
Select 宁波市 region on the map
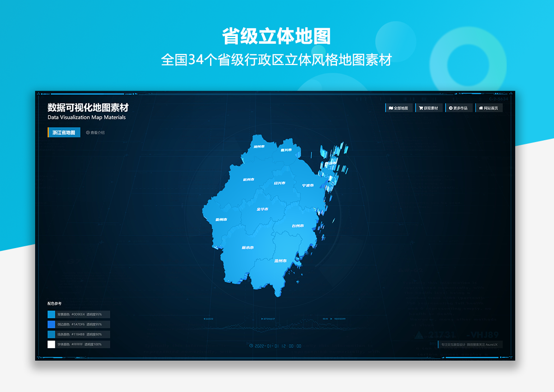(308, 185)
